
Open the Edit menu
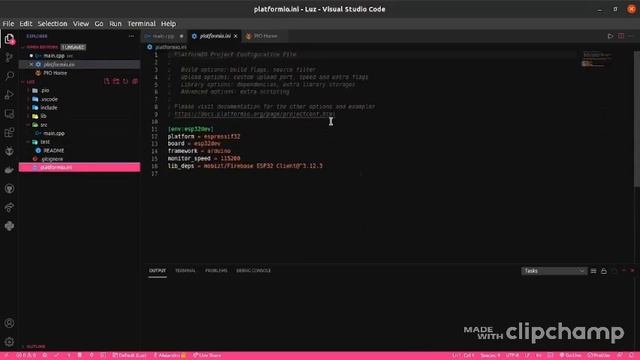[x=26, y=24]
